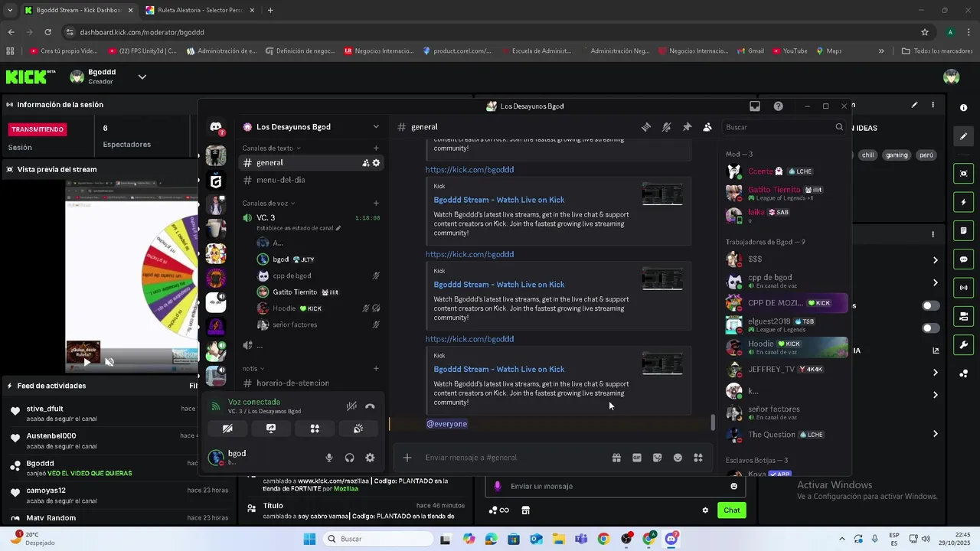This screenshot has width=980, height=551.
Task: Open chat bubble icon in Kick sidebar
Action: 964,259
